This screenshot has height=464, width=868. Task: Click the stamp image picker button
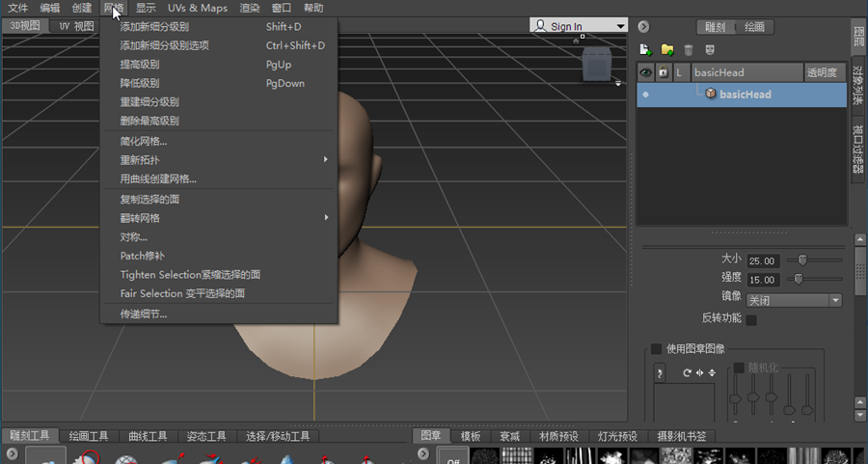(x=660, y=372)
